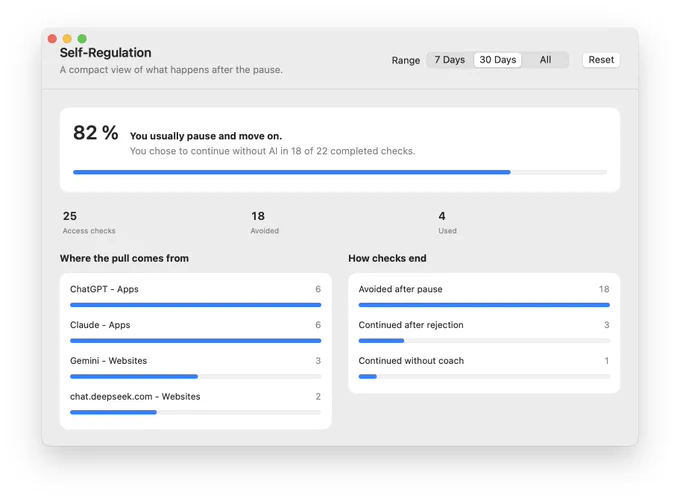This screenshot has width=680, height=501.
Task: Click the 'Range' label
Action: pyautogui.click(x=405, y=60)
